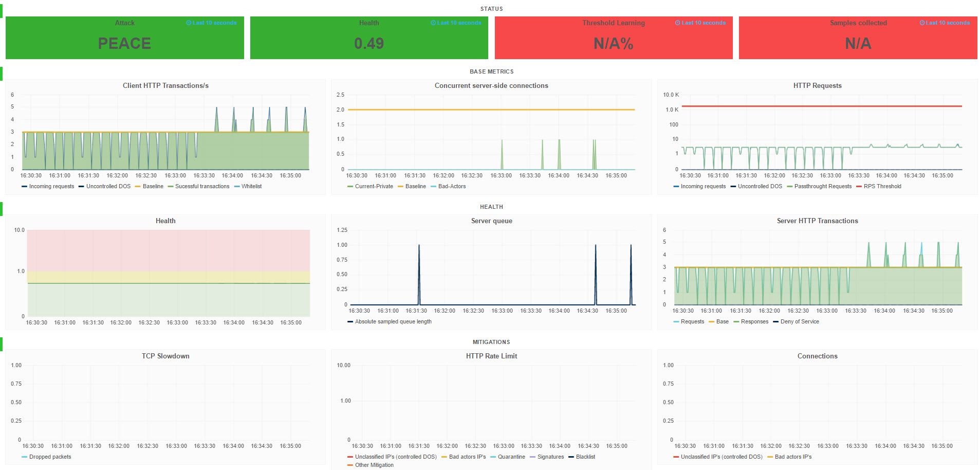Viewport: 980px width, 470px height.
Task: Toggle Base series in Server HTTP Transactions
Action: tap(722, 322)
